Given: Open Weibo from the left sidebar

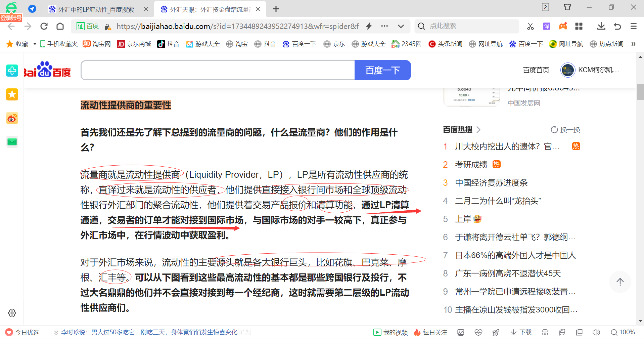Looking at the screenshot, I should tap(12, 118).
